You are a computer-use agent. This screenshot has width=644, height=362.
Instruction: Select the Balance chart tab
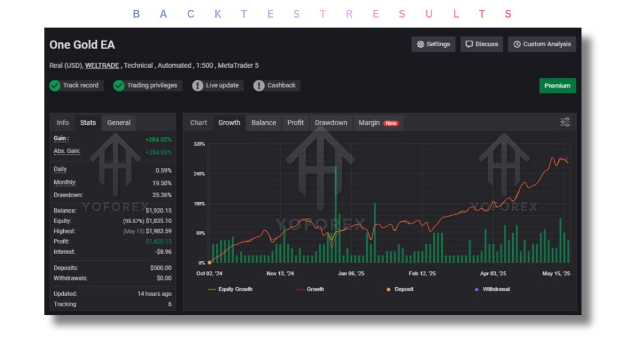264,123
